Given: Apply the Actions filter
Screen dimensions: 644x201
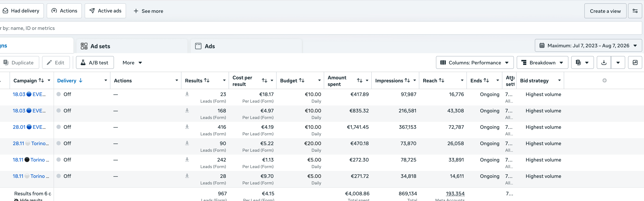Looking at the screenshot, I should click(64, 11).
